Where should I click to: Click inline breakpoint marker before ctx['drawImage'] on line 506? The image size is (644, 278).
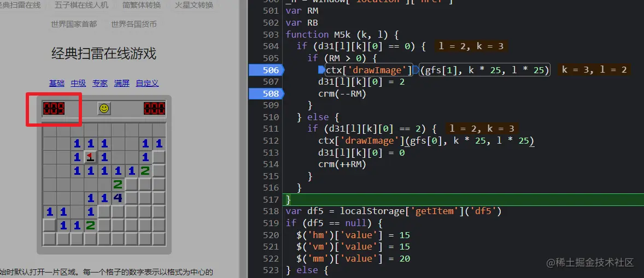321,70
